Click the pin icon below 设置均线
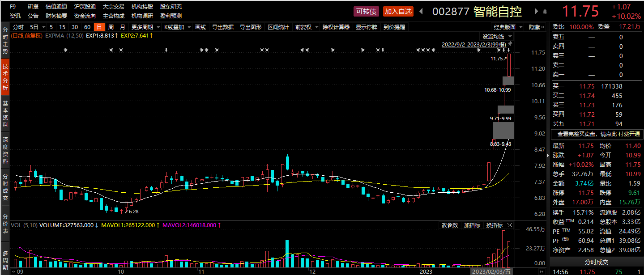644x275 pixels. click(510, 44)
